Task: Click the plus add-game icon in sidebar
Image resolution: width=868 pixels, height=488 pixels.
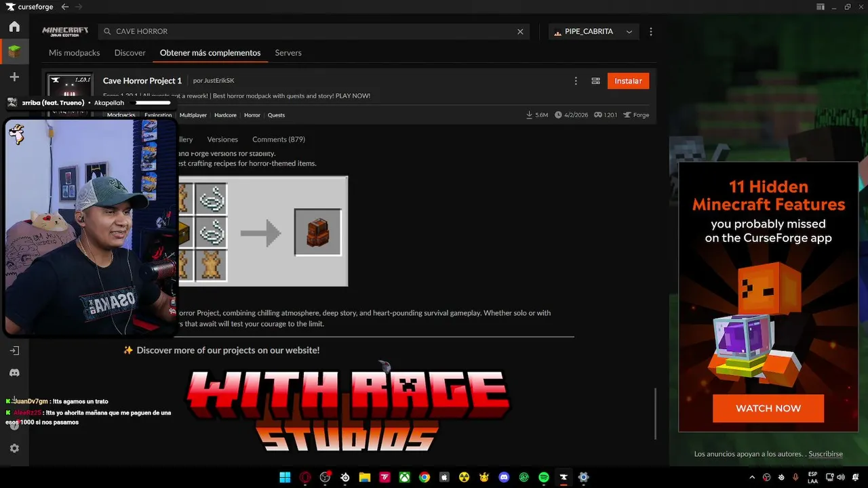Action: click(14, 77)
